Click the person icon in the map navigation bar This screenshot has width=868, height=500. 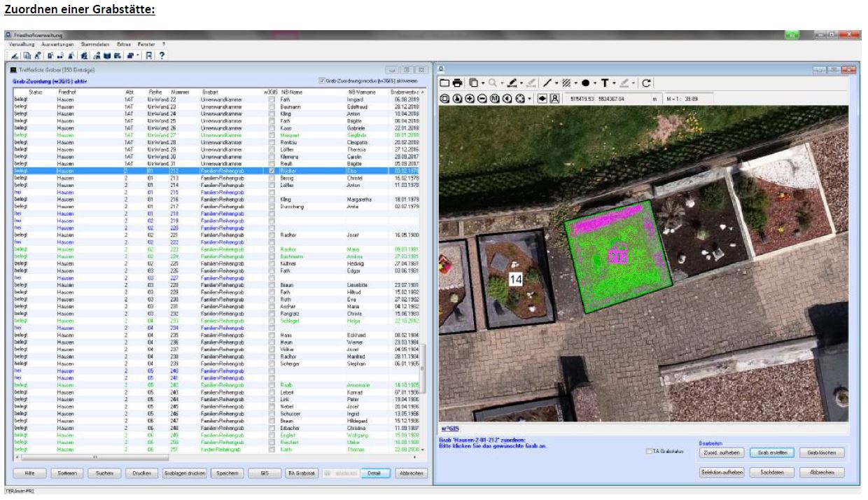tap(554, 99)
